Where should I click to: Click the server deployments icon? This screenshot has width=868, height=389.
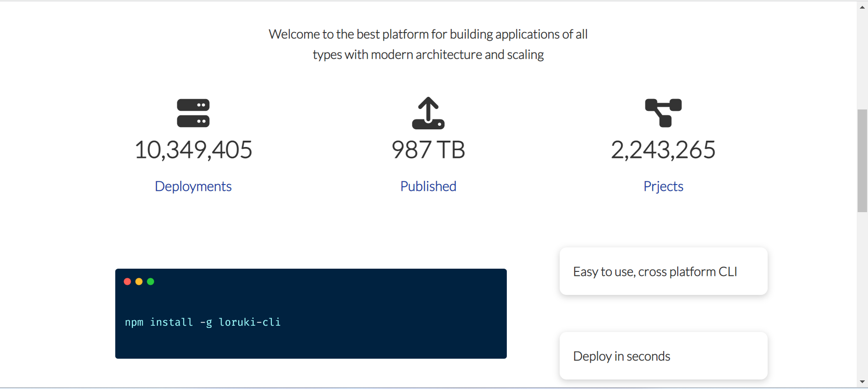(x=193, y=113)
